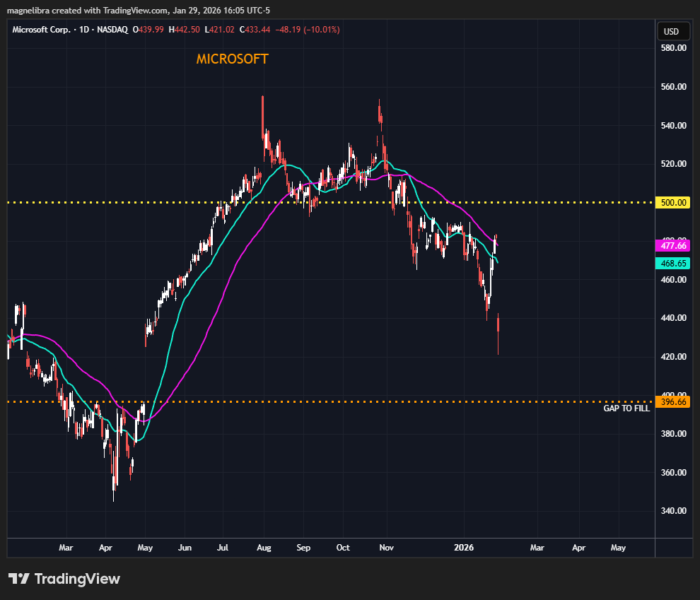
Task: Click the Microsoft Corp. symbol name
Action: coord(41,30)
